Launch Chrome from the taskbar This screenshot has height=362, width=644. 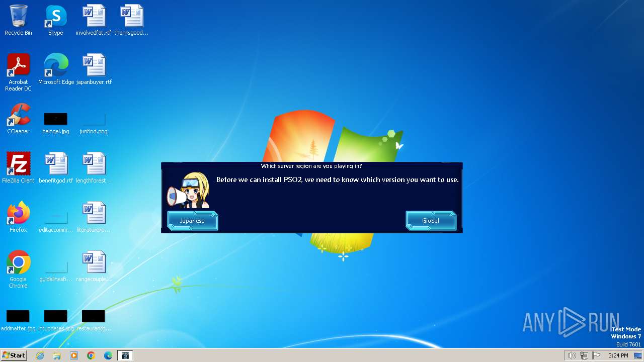click(x=91, y=355)
